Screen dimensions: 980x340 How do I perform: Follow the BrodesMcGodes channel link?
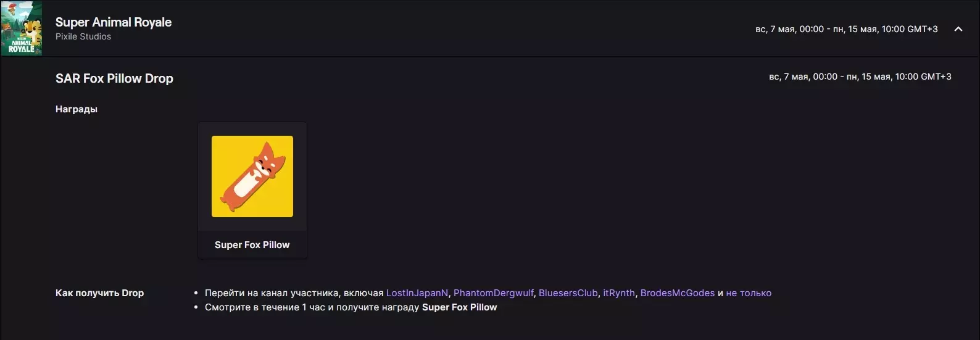677,293
